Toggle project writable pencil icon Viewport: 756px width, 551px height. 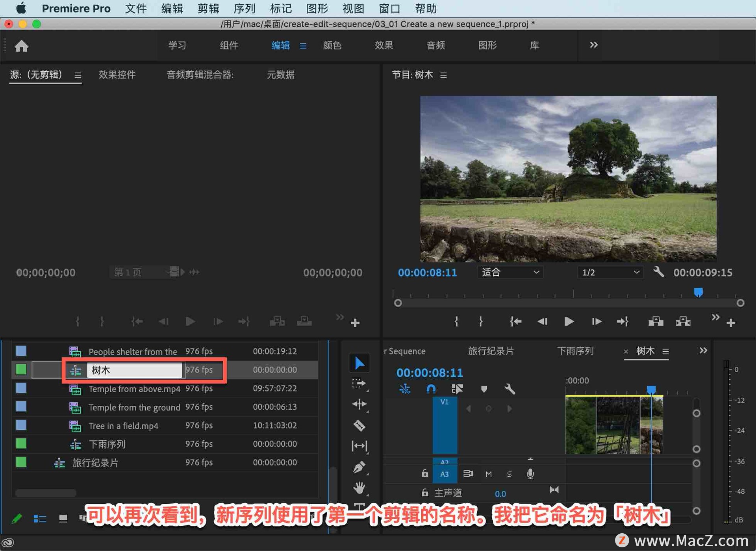pyautogui.click(x=17, y=519)
